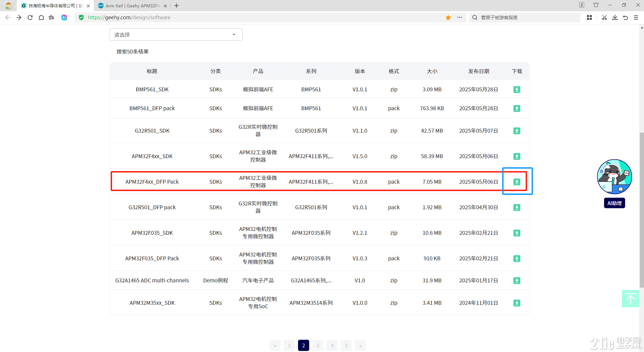
Task: Open browser home page
Action: pyautogui.click(x=41, y=17)
